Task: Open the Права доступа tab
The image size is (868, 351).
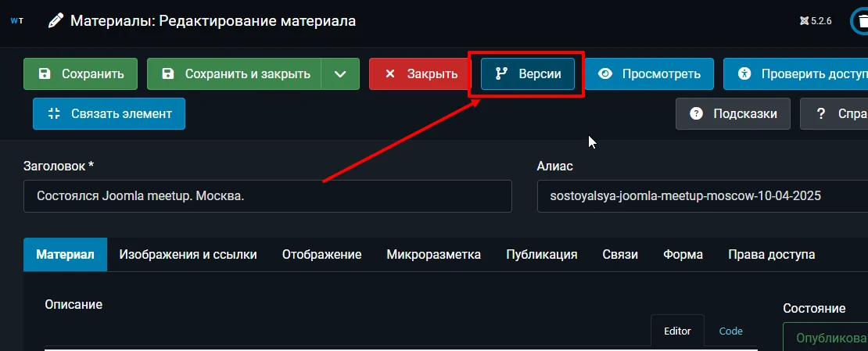Action: point(772,255)
